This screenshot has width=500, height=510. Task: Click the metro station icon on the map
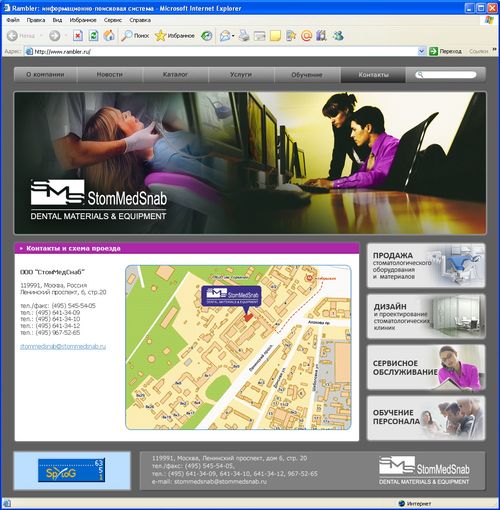310,277
